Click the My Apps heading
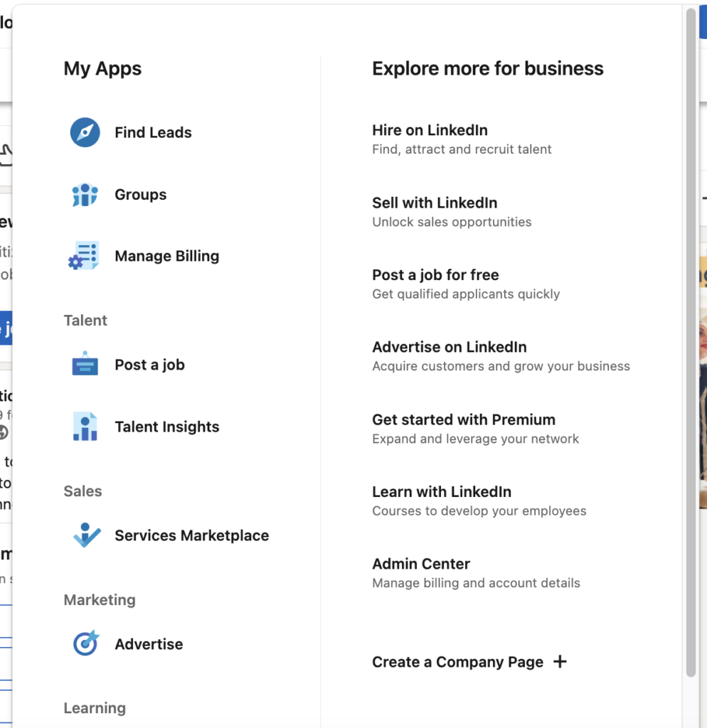 tap(102, 69)
